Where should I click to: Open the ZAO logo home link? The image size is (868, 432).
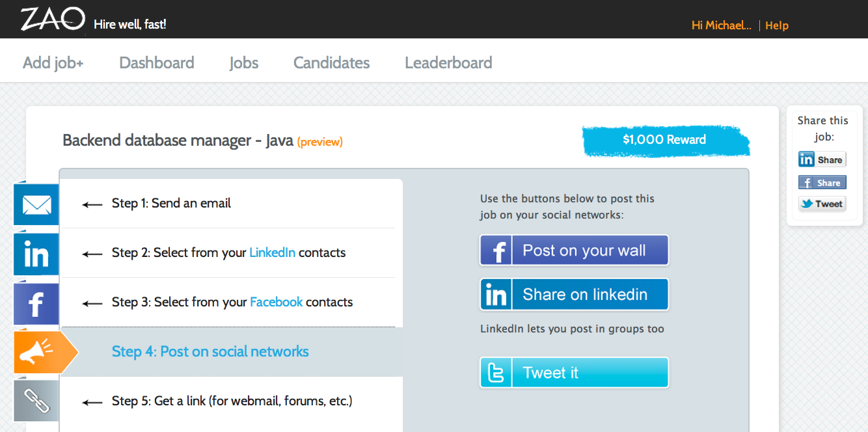coord(53,20)
